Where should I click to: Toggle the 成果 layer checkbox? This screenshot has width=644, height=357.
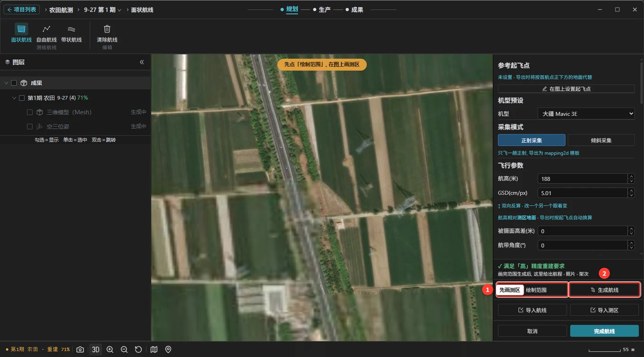coord(14,83)
